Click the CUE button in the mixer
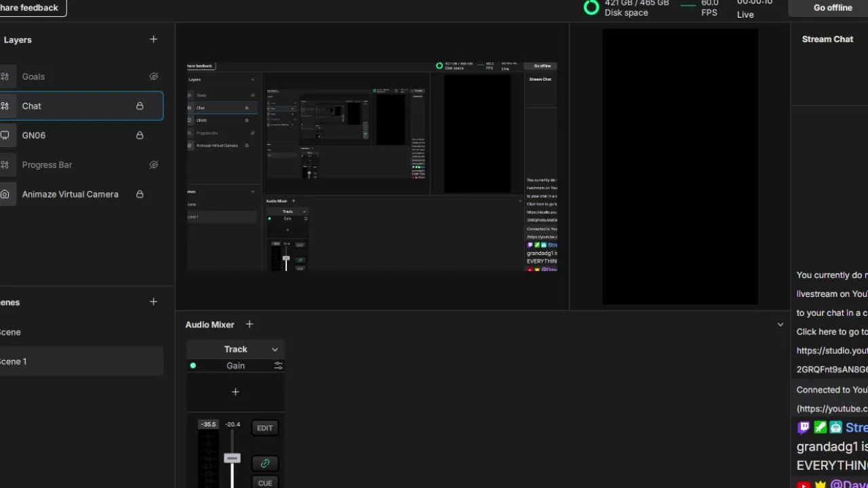Viewport: 868px width, 488px height. point(264,483)
